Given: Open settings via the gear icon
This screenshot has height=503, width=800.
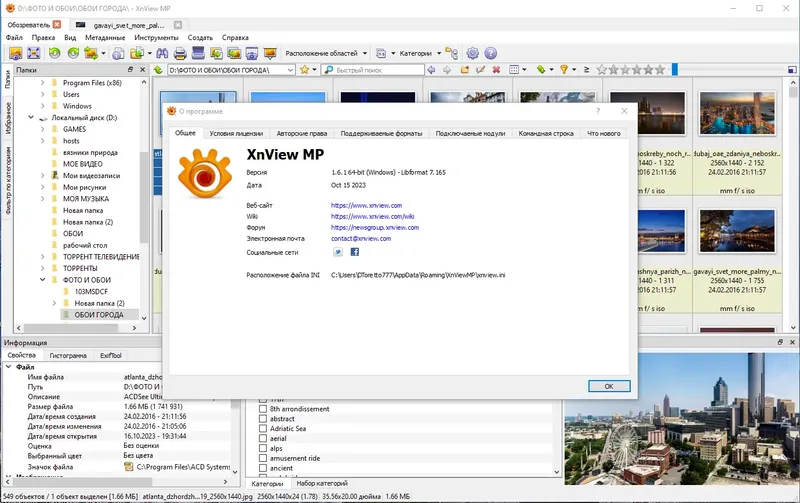Looking at the screenshot, I should point(472,53).
